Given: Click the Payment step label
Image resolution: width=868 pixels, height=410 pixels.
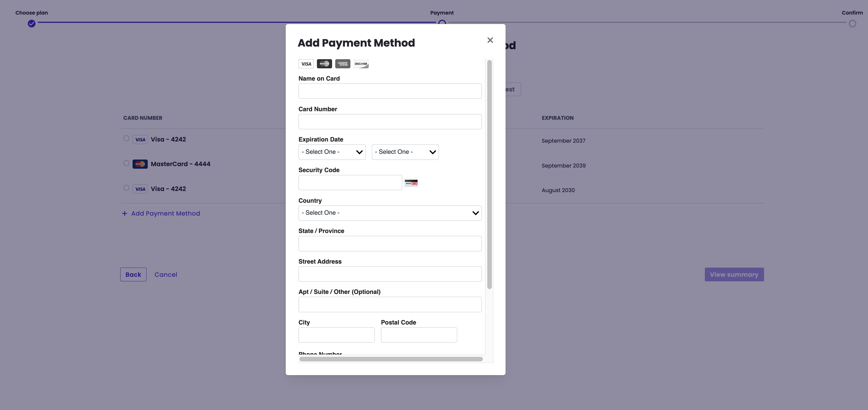Looking at the screenshot, I should coord(442,13).
